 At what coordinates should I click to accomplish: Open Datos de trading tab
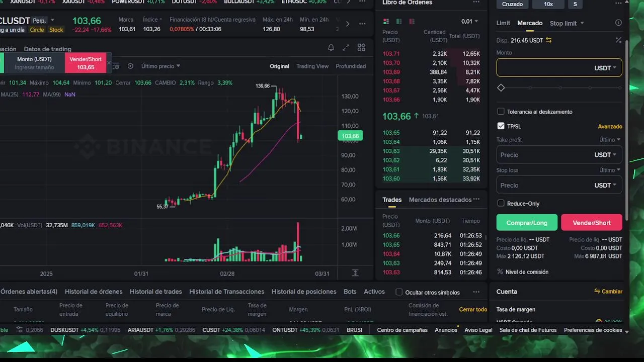(47, 49)
